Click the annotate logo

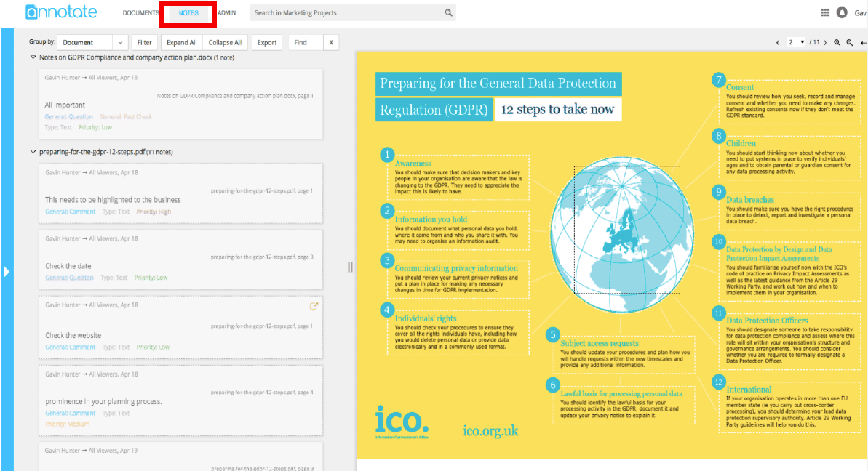coord(61,12)
